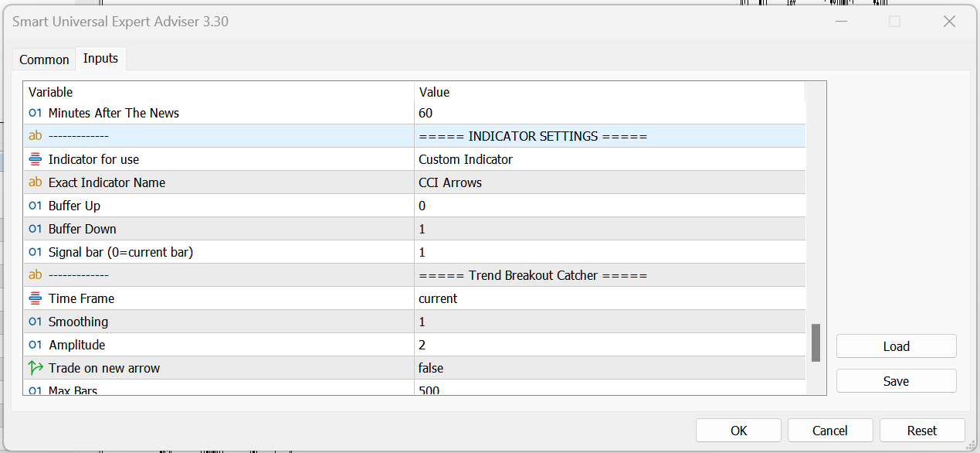This screenshot has height=453, width=980.
Task: Click the string icon beside Exact Indicator Name
Action: tap(35, 182)
